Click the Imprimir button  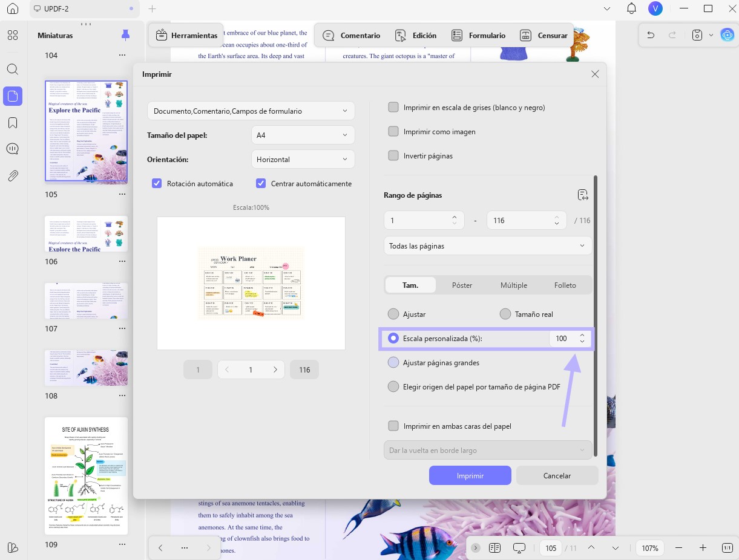click(470, 475)
